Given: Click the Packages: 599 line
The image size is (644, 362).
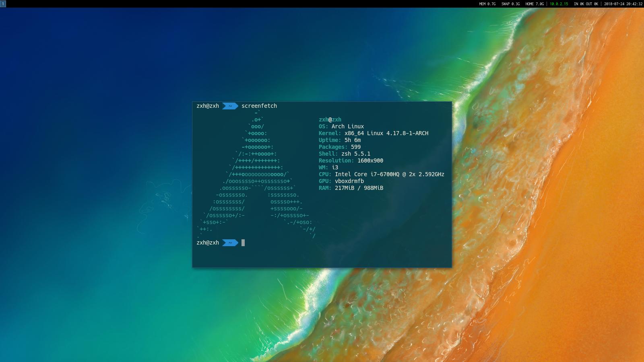Looking at the screenshot, I should (340, 147).
